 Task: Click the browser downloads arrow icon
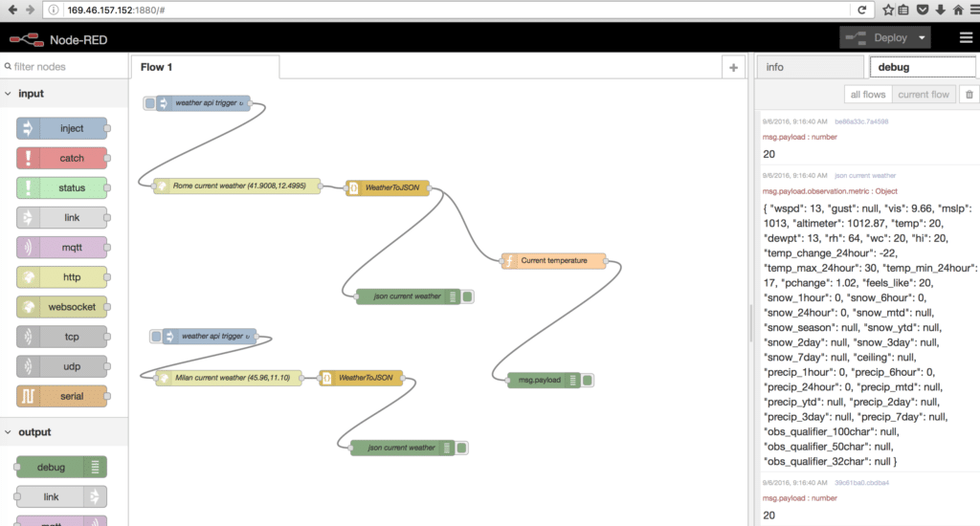940,10
